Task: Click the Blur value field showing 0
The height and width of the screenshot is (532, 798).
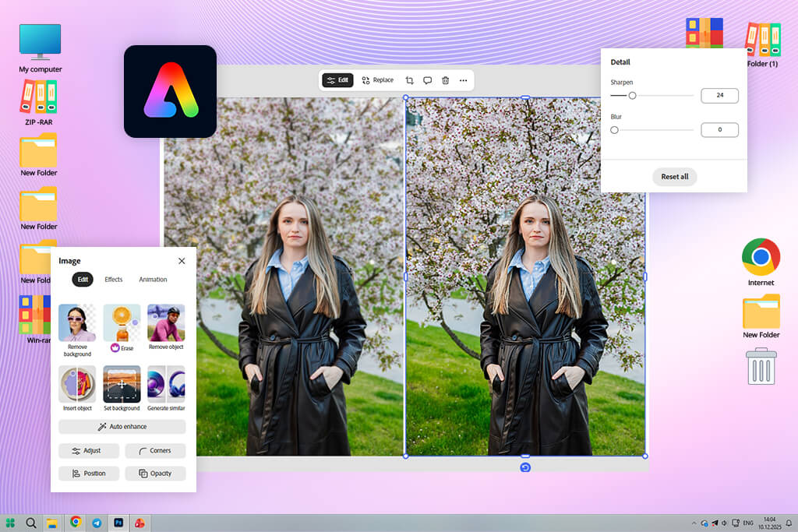Action: pyautogui.click(x=719, y=130)
